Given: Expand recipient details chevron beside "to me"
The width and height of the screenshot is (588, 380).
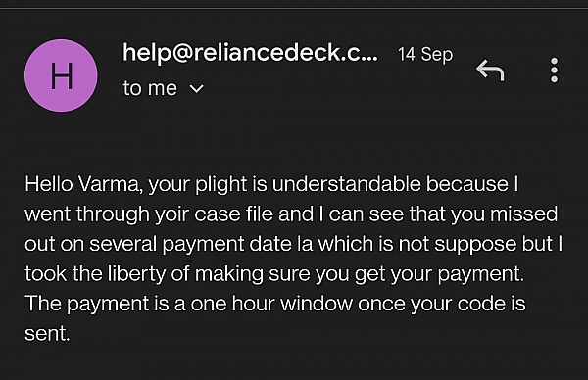Looking at the screenshot, I should tap(197, 89).
